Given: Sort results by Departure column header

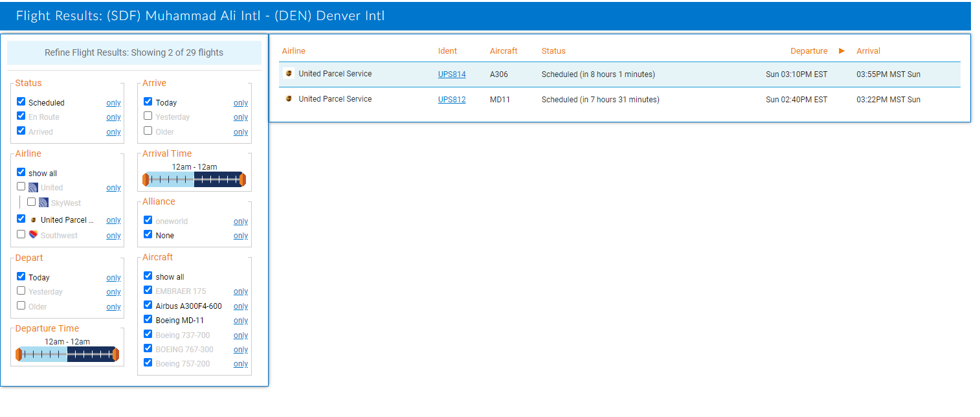Looking at the screenshot, I should [808, 51].
